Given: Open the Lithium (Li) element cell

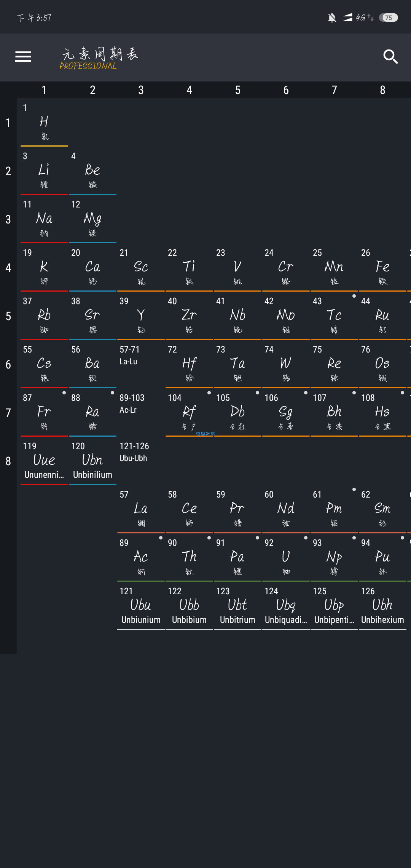Looking at the screenshot, I should [44, 171].
